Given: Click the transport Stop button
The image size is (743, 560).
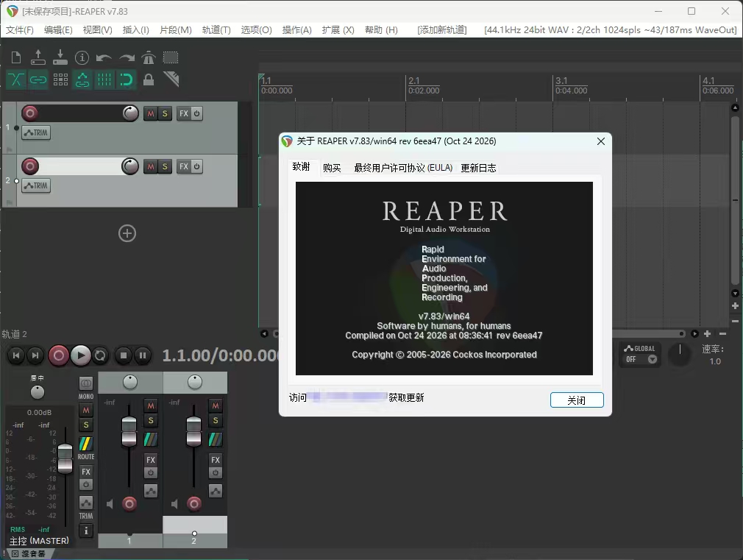Looking at the screenshot, I should 124,355.
